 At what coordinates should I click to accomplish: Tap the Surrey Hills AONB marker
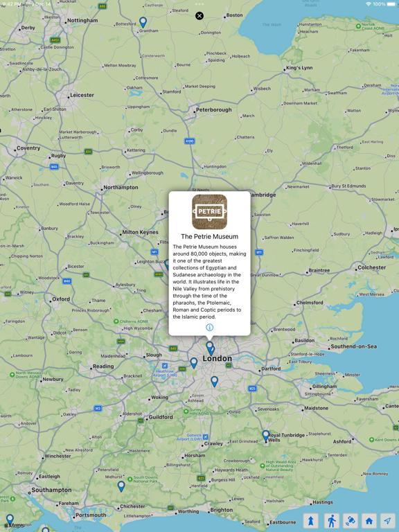pyautogui.click(x=186, y=411)
